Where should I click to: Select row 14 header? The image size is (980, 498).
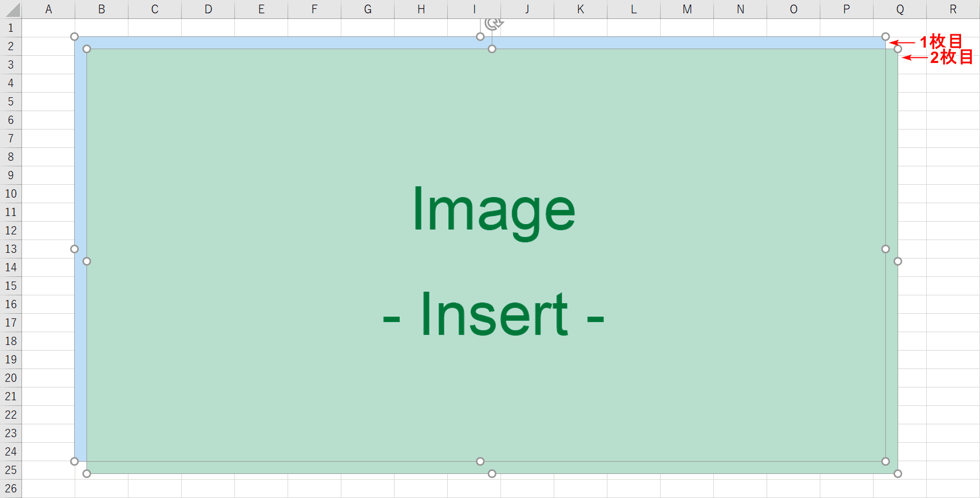[x=11, y=267]
